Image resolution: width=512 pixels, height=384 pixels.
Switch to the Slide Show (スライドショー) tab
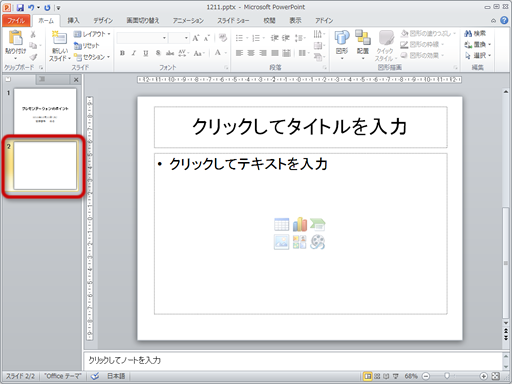233,21
